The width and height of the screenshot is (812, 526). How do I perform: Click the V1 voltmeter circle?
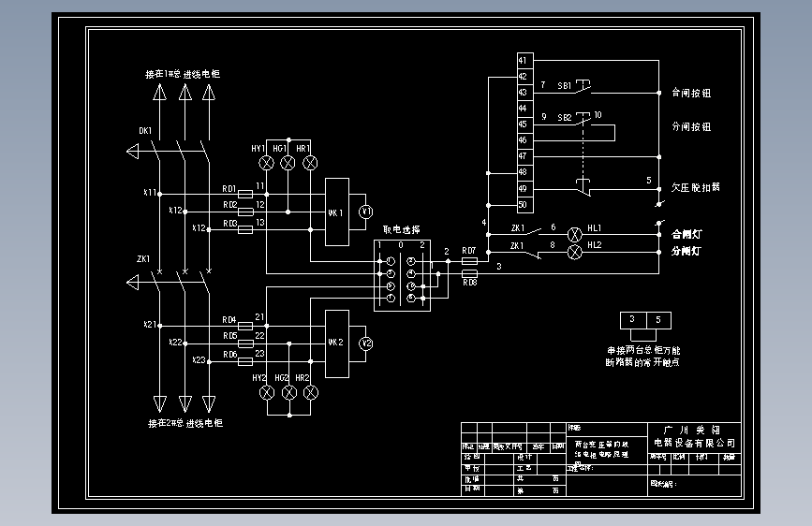[366, 212]
